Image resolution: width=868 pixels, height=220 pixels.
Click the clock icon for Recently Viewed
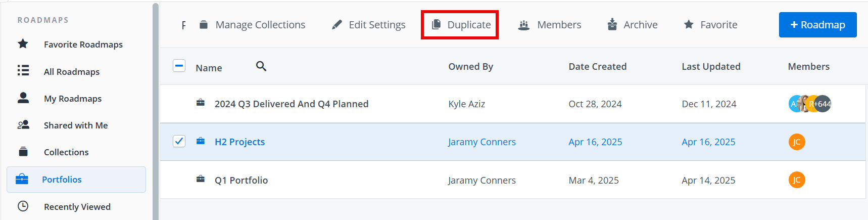pyautogui.click(x=23, y=206)
